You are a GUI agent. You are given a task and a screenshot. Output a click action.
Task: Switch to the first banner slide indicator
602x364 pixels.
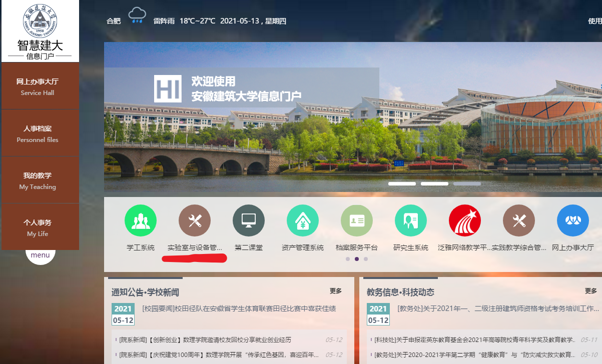coord(402,184)
